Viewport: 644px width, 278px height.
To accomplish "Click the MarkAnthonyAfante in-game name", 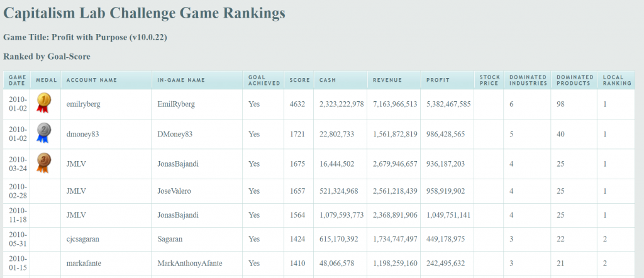I will click(190, 263).
